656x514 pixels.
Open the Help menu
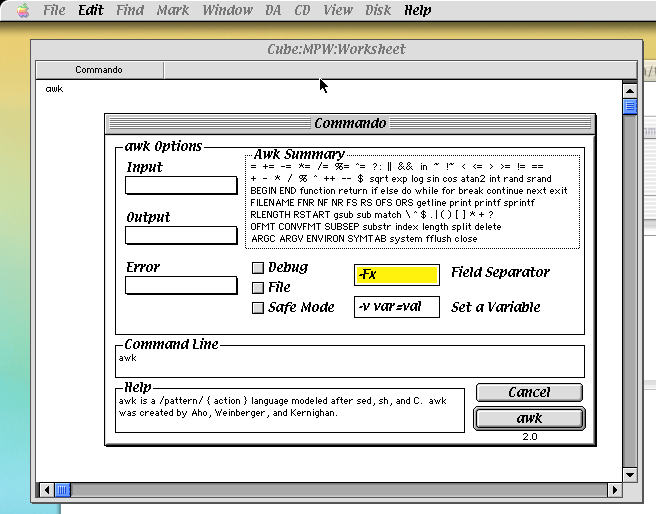(x=417, y=10)
